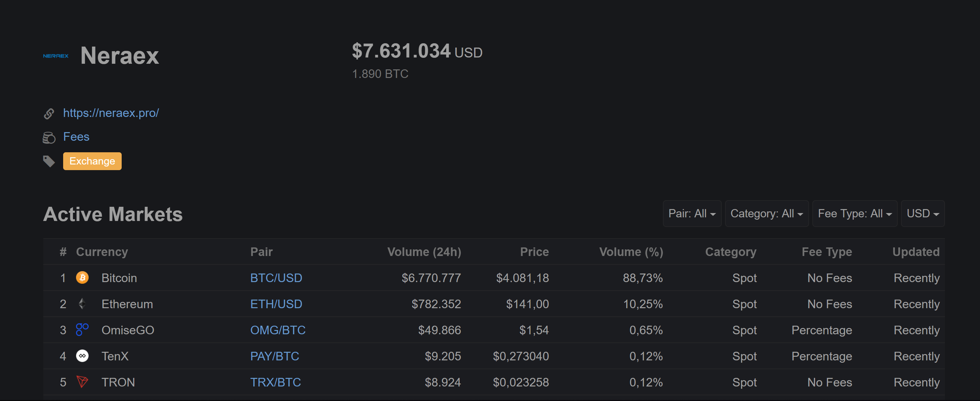
Task: Click the Ethereum diamond icon
Action: click(82, 304)
